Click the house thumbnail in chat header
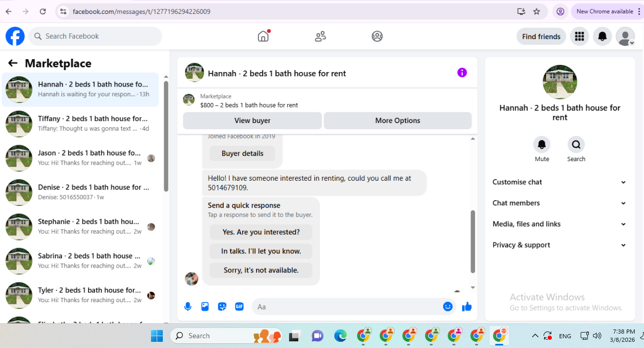The image size is (644, 348). 194,73
